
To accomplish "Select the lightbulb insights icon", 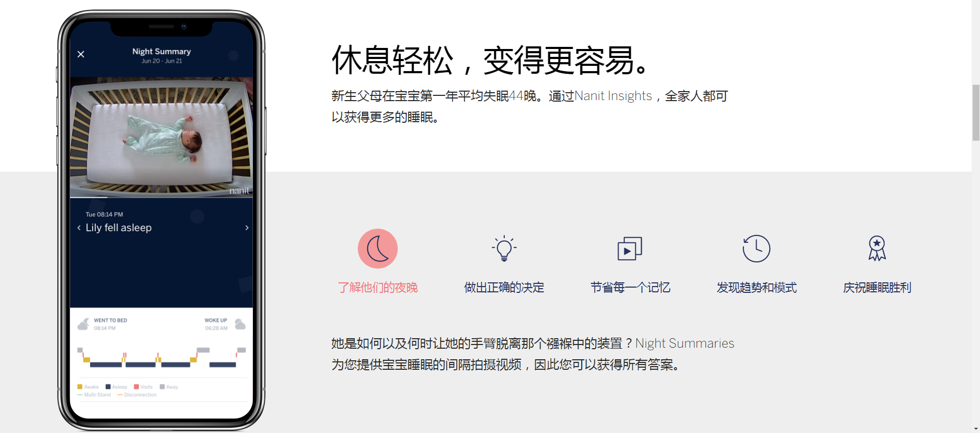I will (504, 249).
